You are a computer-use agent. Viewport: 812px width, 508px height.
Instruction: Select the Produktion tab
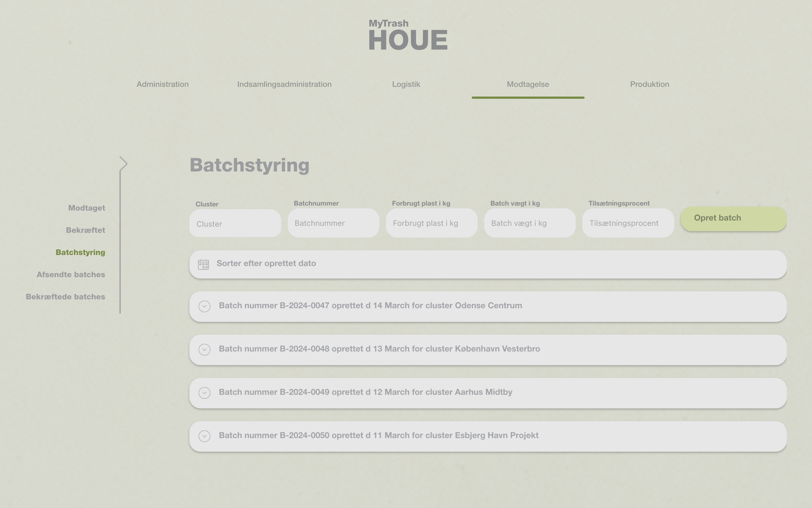click(649, 84)
